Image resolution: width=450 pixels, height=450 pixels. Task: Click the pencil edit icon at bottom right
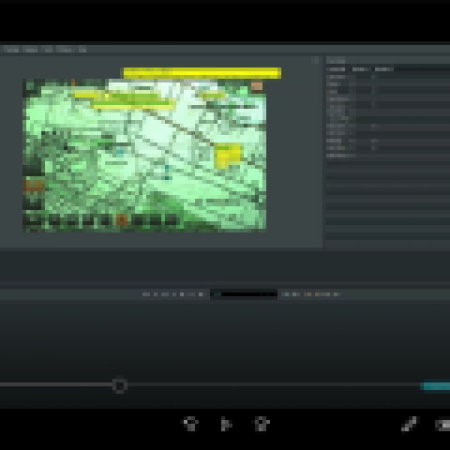point(409,424)
